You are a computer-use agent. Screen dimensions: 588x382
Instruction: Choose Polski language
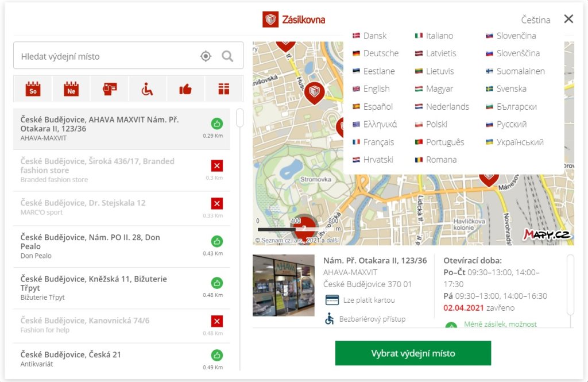point(431,124)
